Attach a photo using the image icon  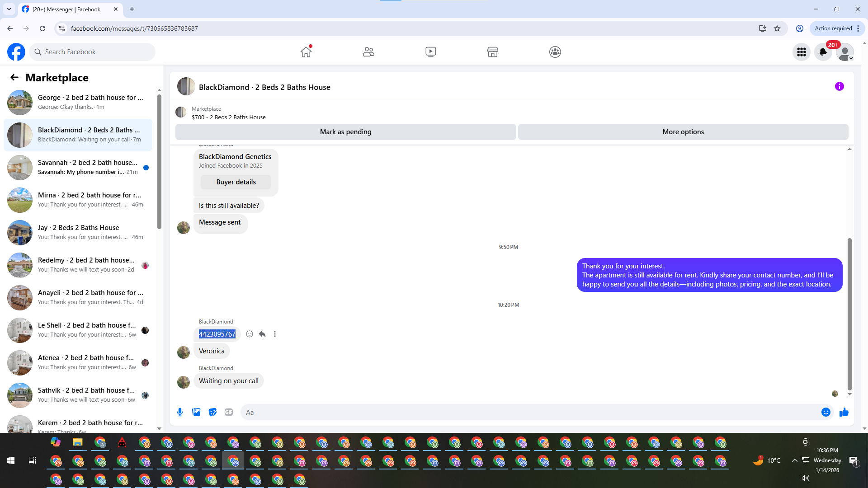point(196,412)
